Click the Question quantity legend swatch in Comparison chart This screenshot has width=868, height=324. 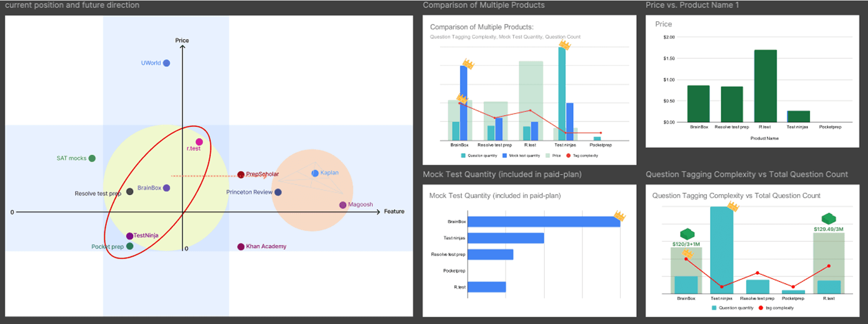point(463,156)
